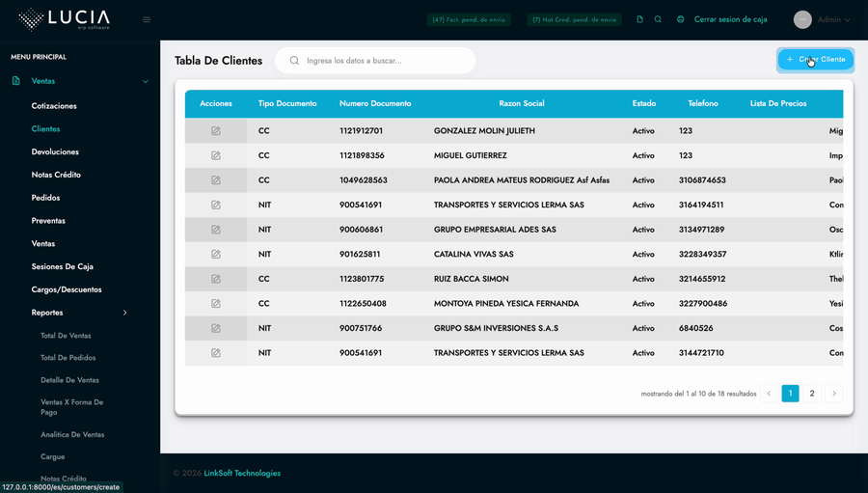Click the Crear Cliente button
This screenshot has width=868, height=493.
[x=815, y=60]
